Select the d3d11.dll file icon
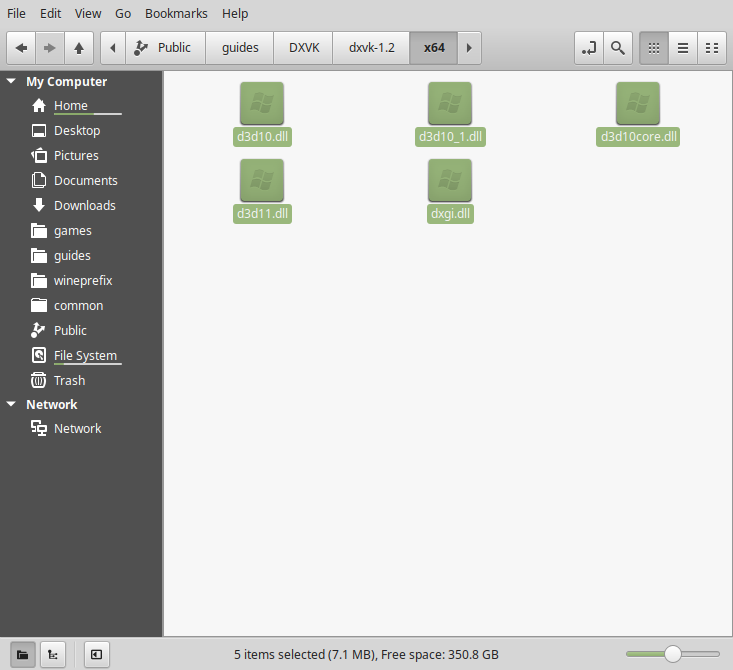Screen dimensions: 733x670 (x=262, y=180)
